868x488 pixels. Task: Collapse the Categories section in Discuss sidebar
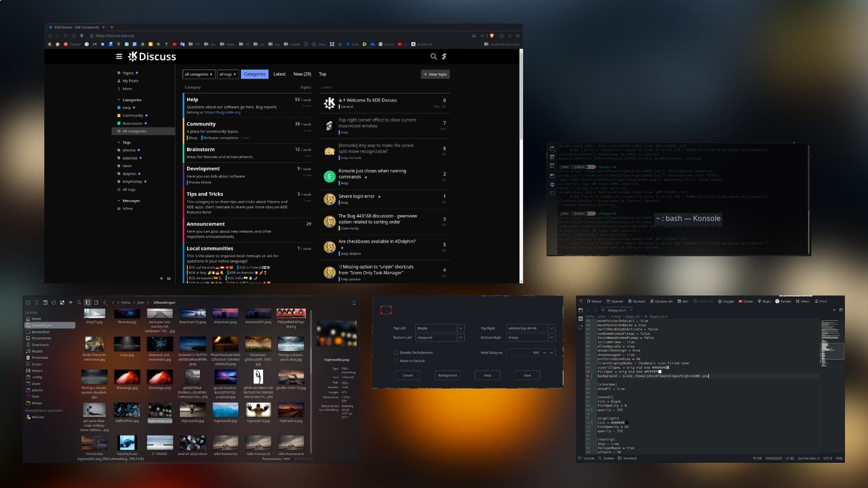[119, 100]
